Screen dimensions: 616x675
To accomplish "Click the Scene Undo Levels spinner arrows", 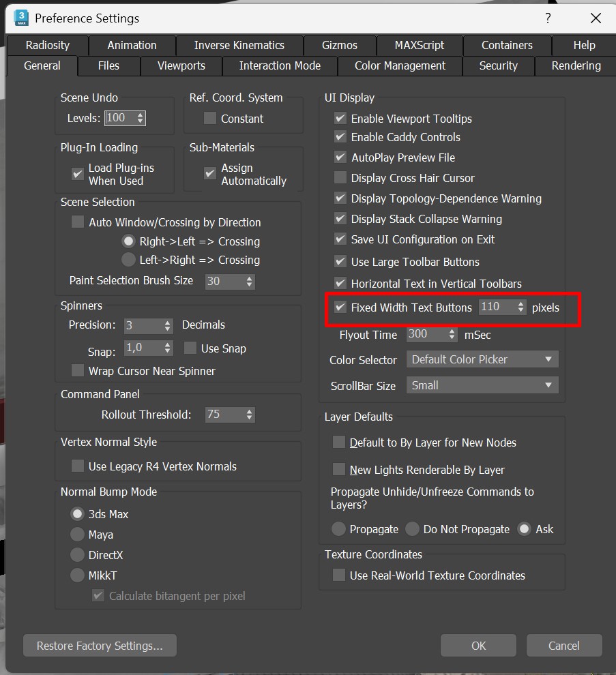I will (x=141, y=118).
